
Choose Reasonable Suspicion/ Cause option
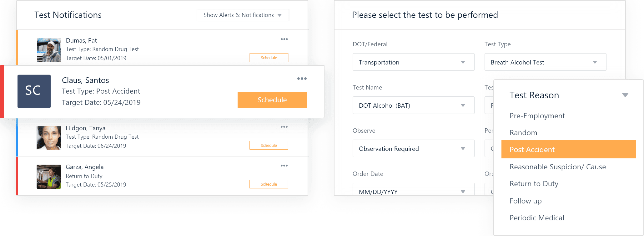[558, 167]
